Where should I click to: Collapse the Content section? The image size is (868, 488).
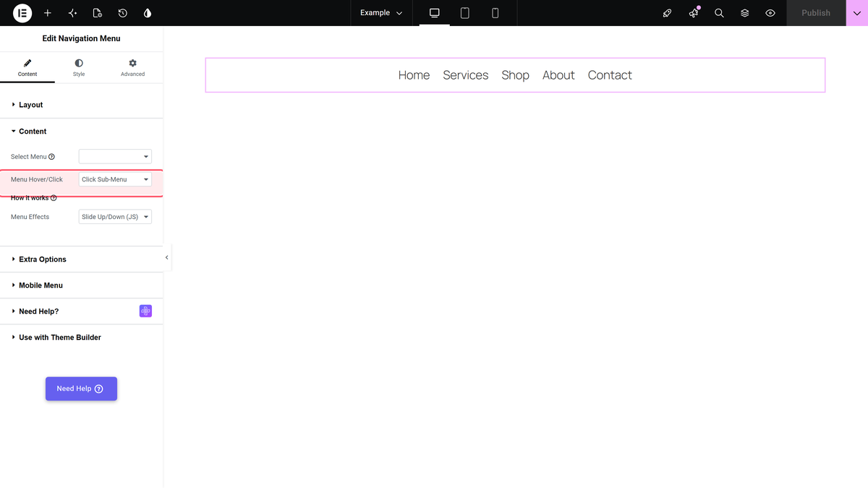[x=81, y=132]
